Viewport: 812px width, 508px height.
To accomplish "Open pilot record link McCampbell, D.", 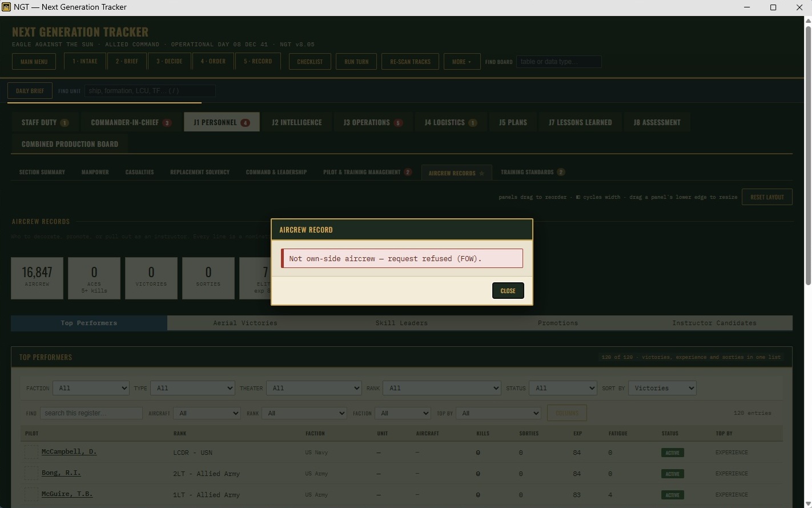I will 69,452.
